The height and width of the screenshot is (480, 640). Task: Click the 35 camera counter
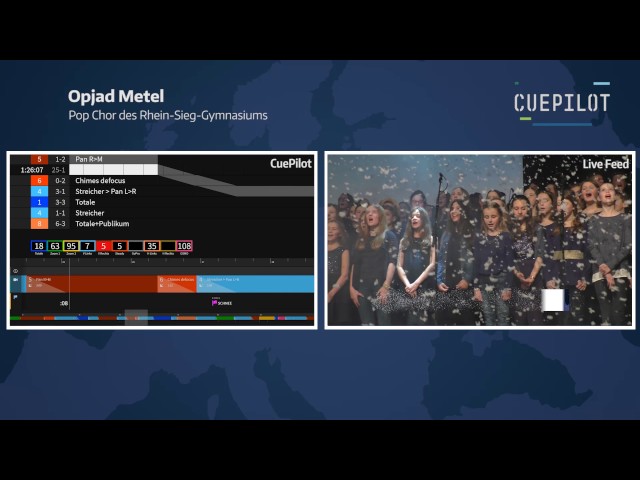[x=152, y=246]
